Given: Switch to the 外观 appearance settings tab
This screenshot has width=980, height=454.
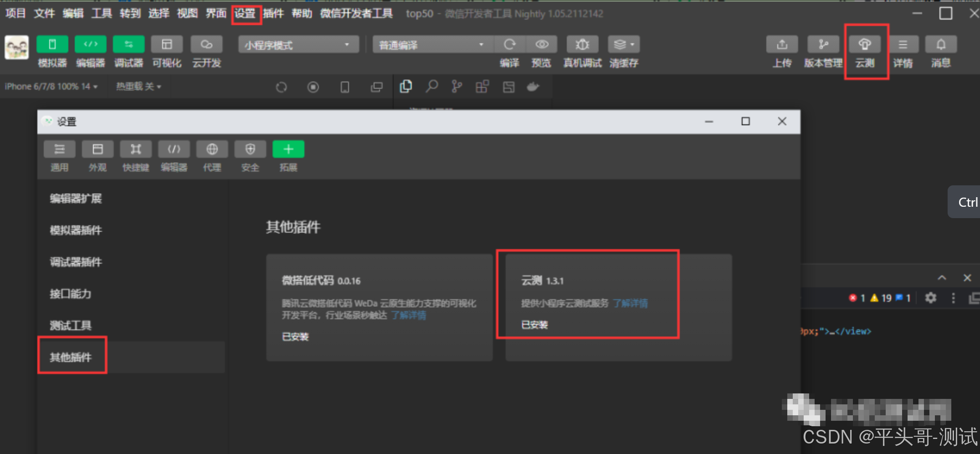Looking at the screenshot, I should [x=97, y=149].
